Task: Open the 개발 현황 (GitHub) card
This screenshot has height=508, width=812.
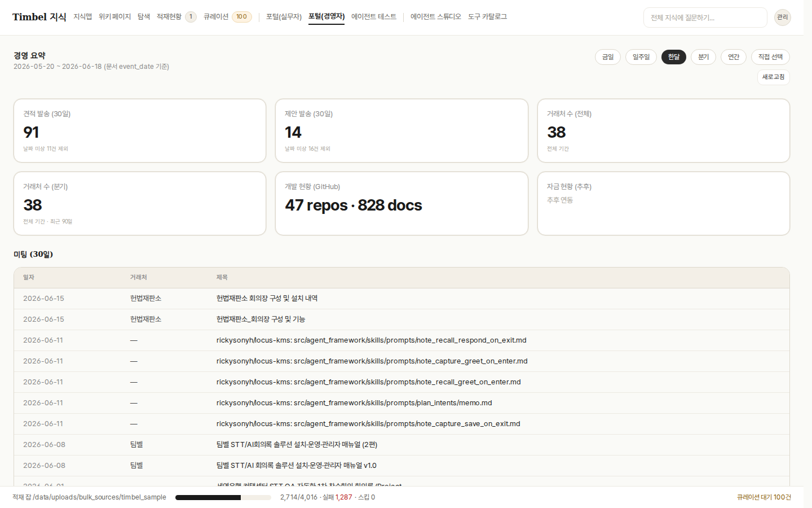Action: tap(401, 204)
